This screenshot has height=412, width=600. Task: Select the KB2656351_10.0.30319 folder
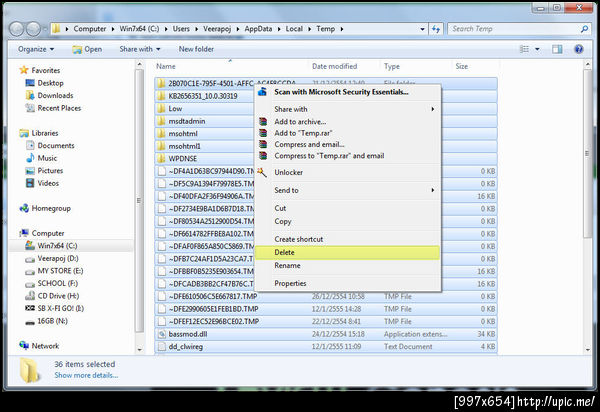326,96
